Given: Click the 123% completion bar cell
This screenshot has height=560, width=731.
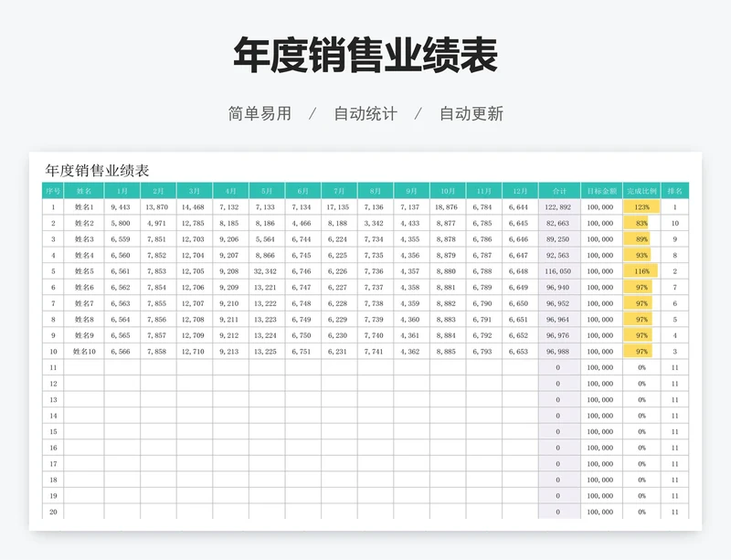Looking at the screenshot, I should click(x=641, y=207).
